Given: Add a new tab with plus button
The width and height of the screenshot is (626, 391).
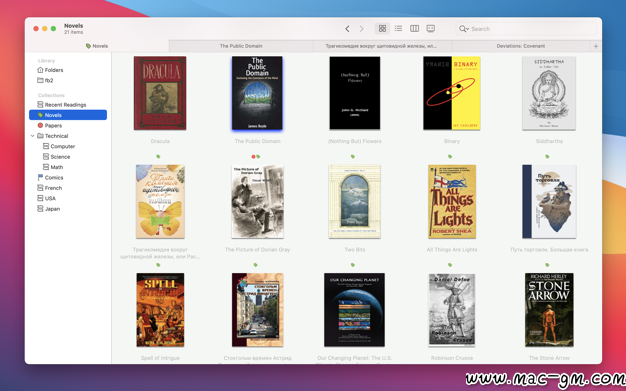Looking at the screenshot, I should [596, 46].
